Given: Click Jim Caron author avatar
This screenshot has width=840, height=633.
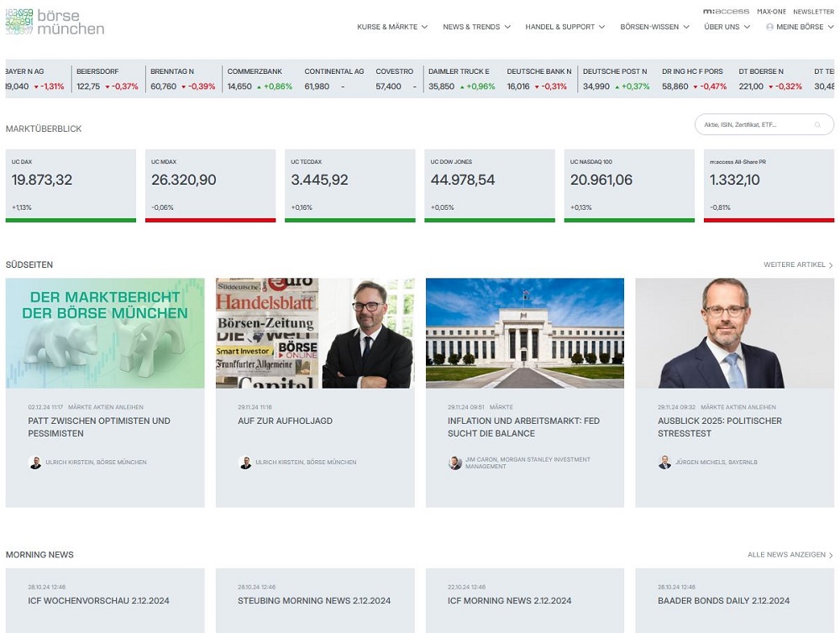Looking at the screenshot, I should click(454, 463).
